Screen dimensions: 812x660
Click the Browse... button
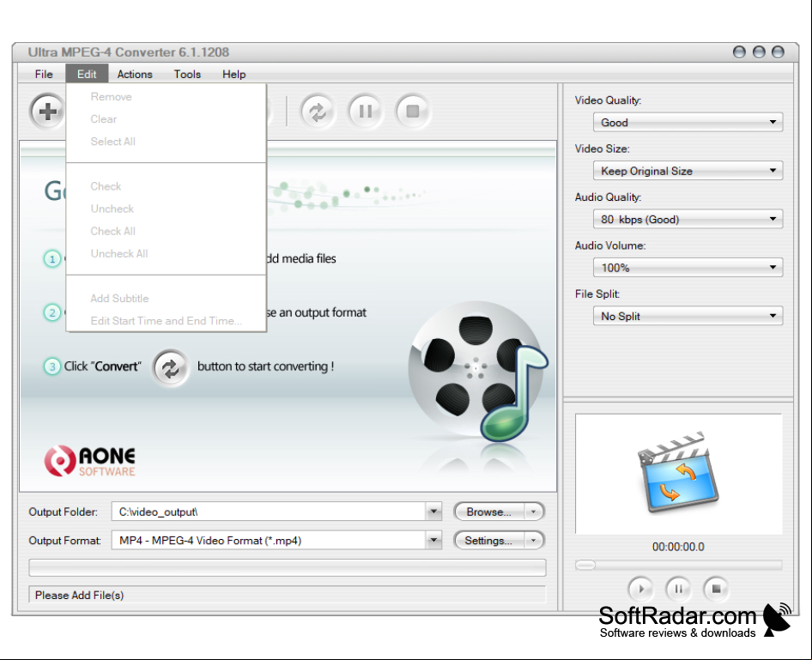click(x=489, y=512)
